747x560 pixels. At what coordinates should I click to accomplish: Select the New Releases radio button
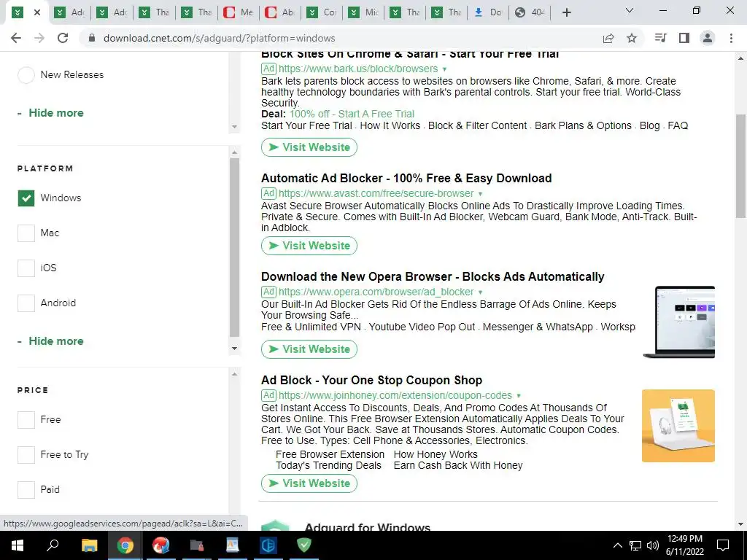pyautogui.click(x=26, y=75)
